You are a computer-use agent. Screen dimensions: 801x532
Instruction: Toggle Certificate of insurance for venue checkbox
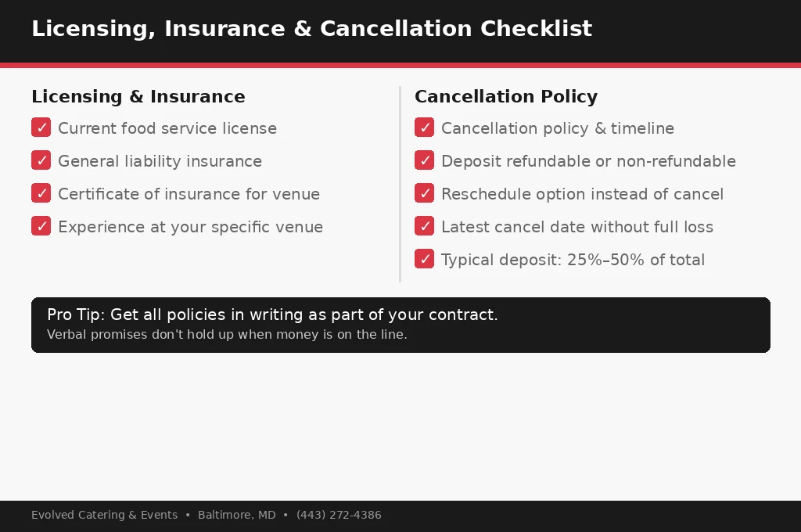click(41, 193)
